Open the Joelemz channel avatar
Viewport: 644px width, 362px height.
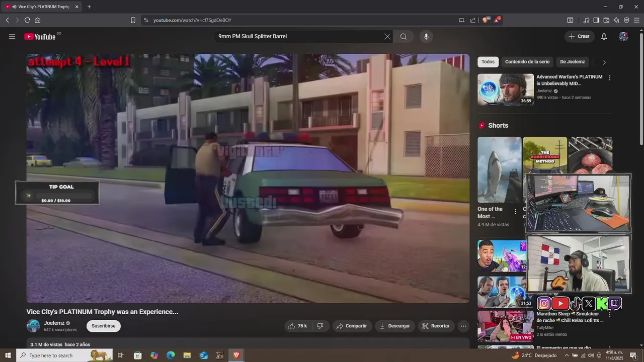click(x=33, y=326)
